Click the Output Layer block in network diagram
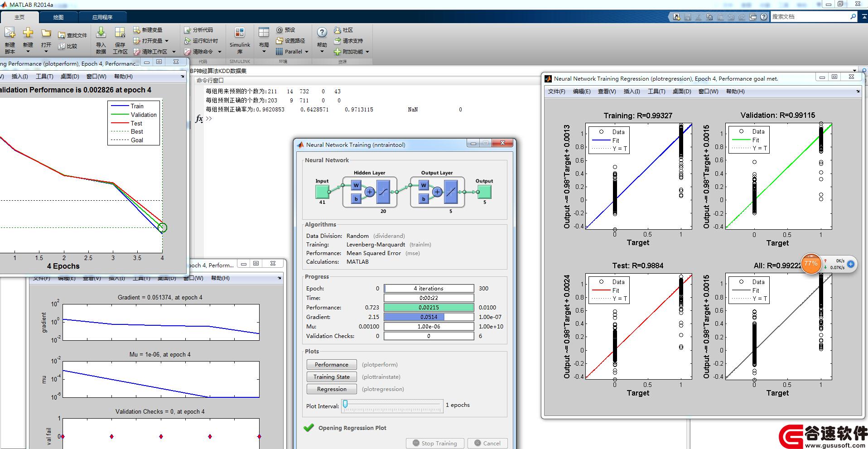 (x=437, y=192)
